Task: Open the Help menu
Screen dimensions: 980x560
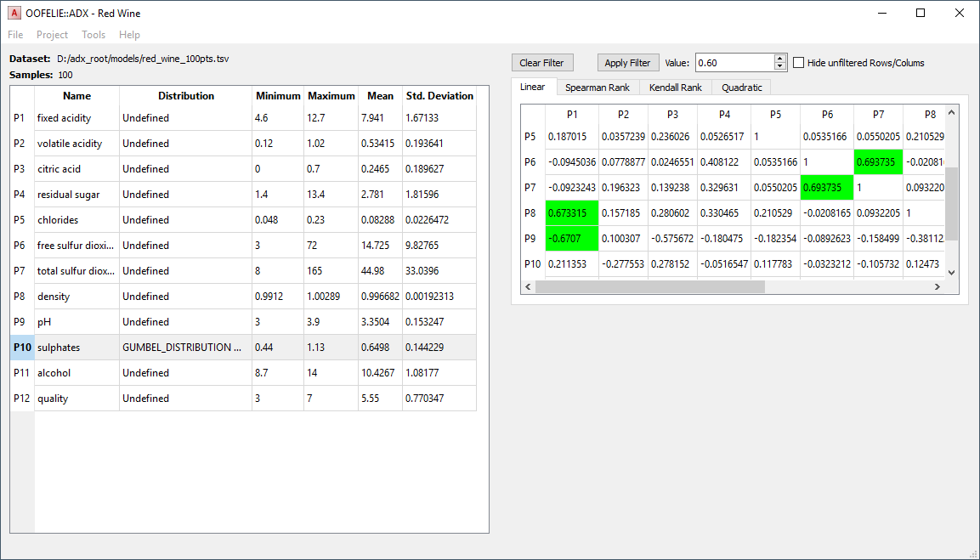Action: coord(129,35)
